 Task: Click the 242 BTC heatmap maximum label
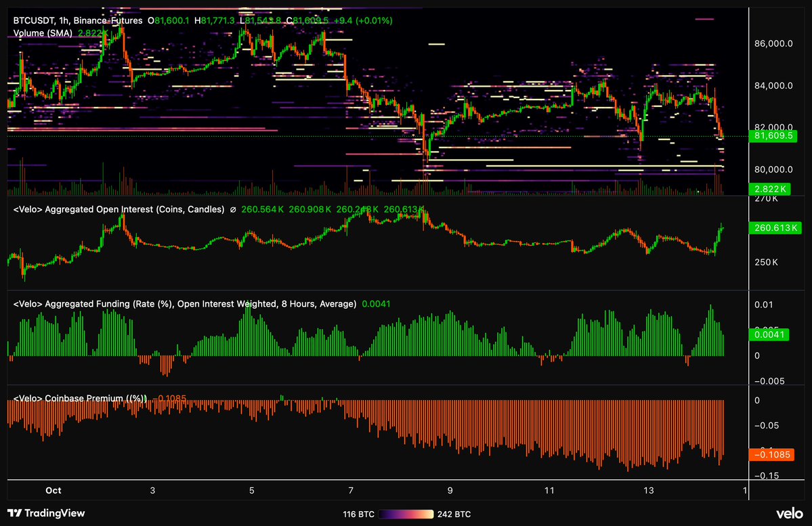point(454,514)
